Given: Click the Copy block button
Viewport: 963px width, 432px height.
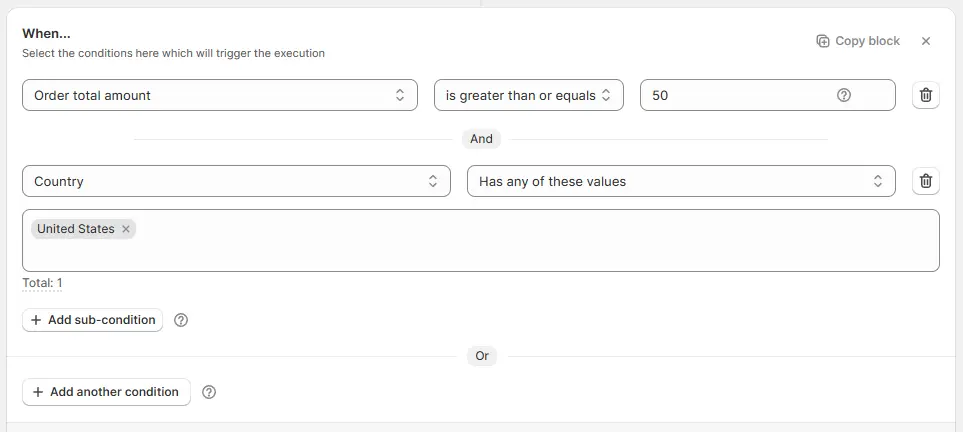Looking at the screenshot, I should (x=858, y=41).
